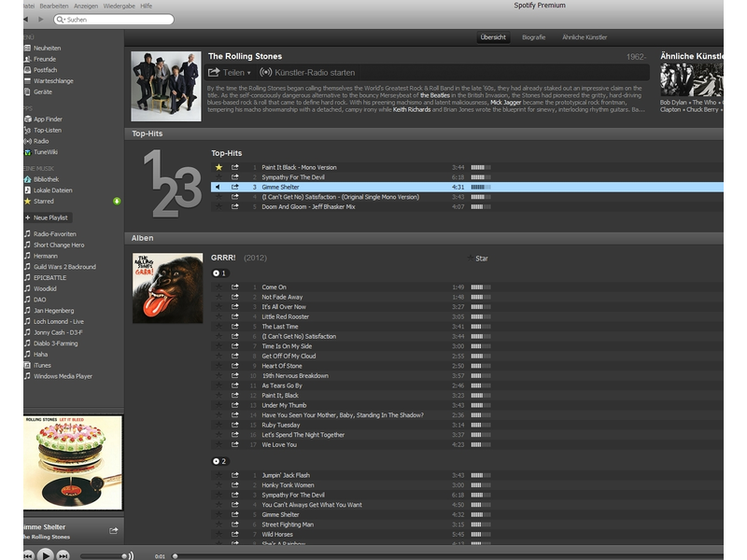Open the Mick Jagger link in the biography
Screen dimensions: 747x560
[x=505, y=103]
